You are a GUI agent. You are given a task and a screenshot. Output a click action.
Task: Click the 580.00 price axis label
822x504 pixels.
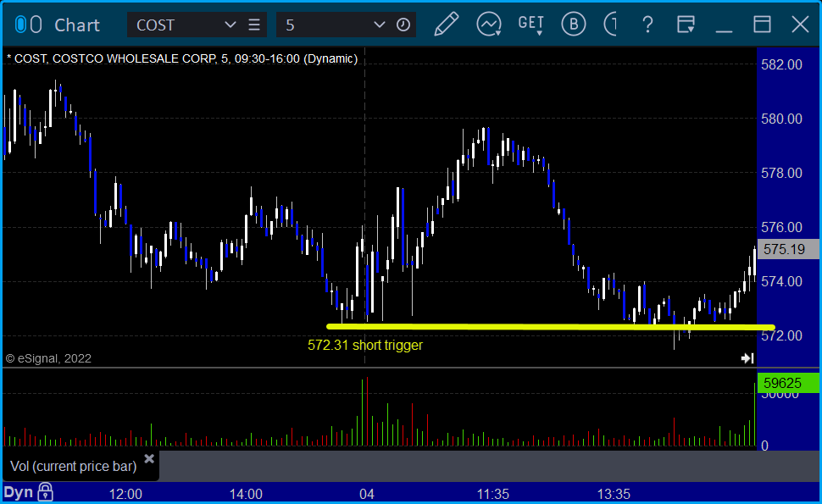[x=781, y=119]
